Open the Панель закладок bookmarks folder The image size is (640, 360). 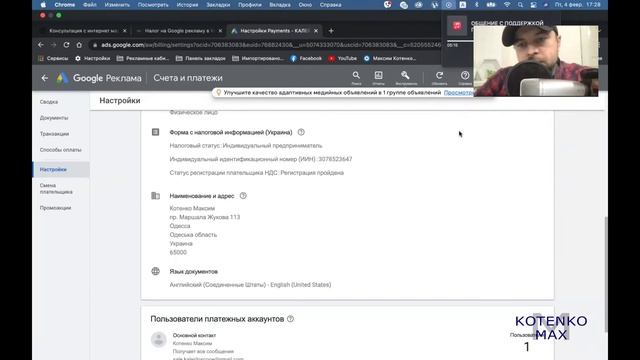(x=200, y=58)
